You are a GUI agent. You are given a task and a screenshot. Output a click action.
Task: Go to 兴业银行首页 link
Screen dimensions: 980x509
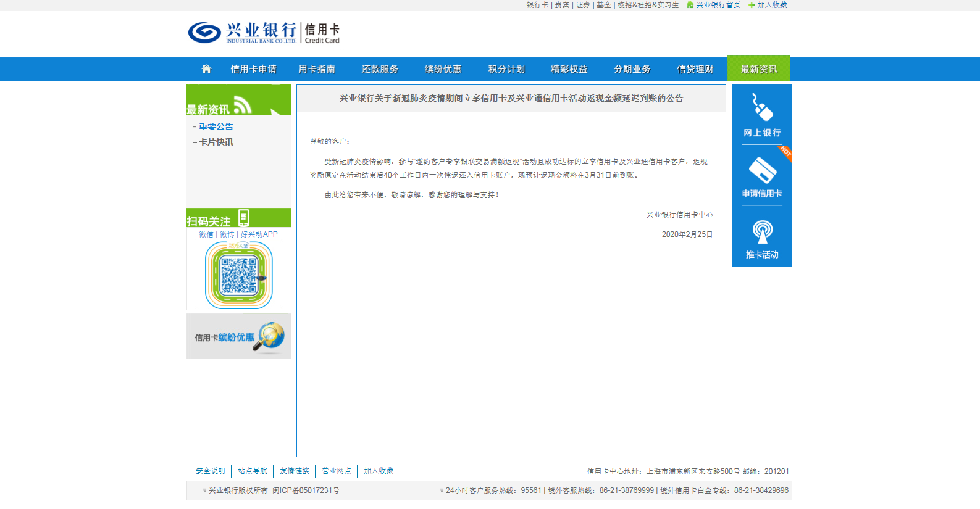tap(718, 5)
